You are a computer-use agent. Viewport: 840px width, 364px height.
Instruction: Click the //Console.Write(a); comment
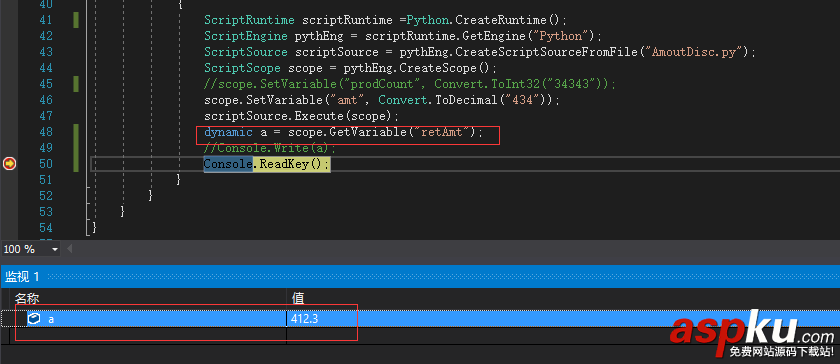[x=270, y=148]
